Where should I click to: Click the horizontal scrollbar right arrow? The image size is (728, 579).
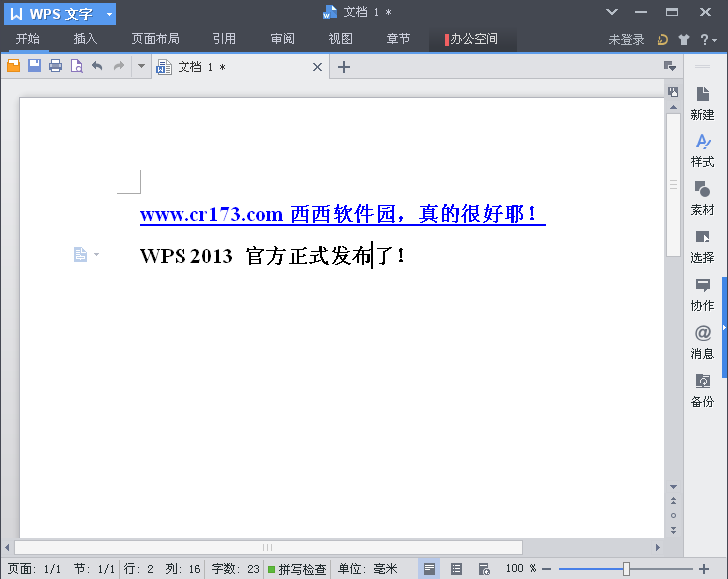pyautogui.click(x=658, y=547)
